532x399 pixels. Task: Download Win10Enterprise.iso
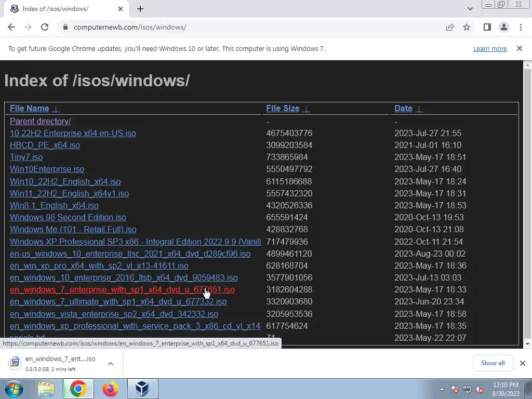coord(47,169)
